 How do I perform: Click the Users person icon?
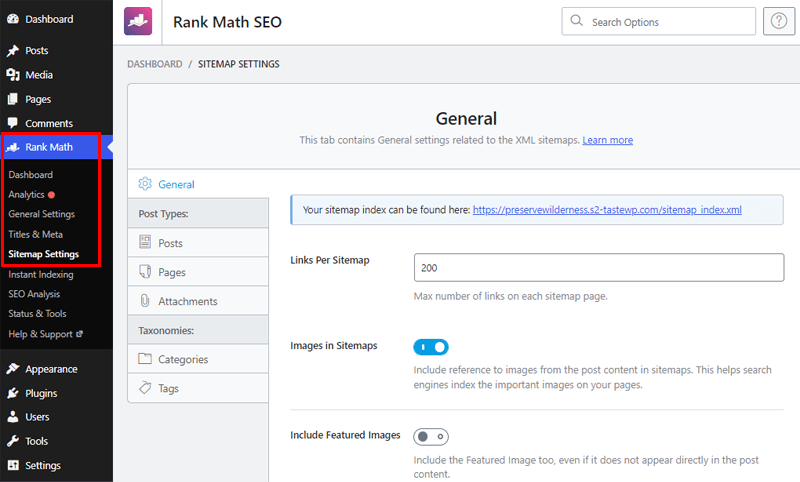pos(13,417)
